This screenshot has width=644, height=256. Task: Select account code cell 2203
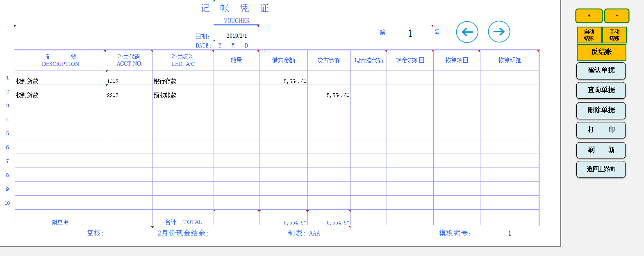click(129, 91)
